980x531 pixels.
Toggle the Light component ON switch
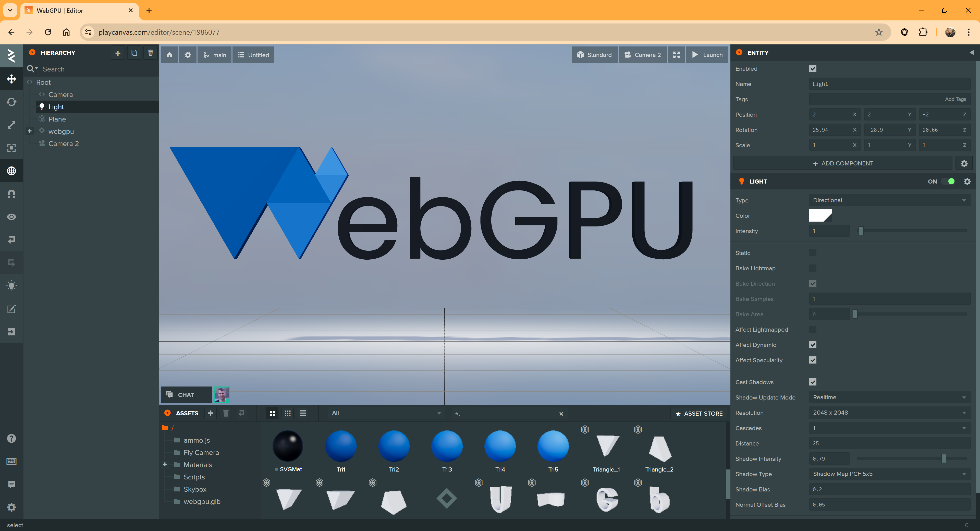click(x=948, y=182)
